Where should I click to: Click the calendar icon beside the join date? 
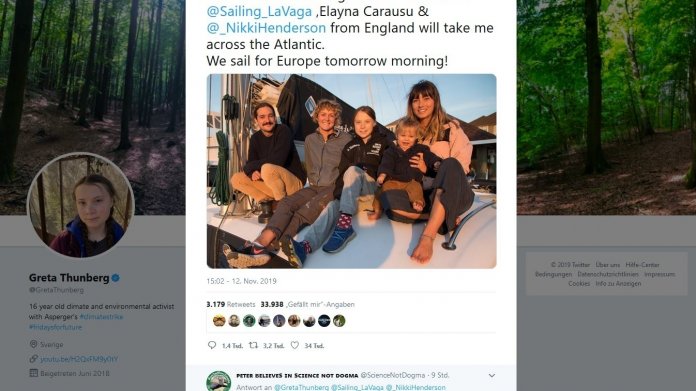(x=33, y=373)
